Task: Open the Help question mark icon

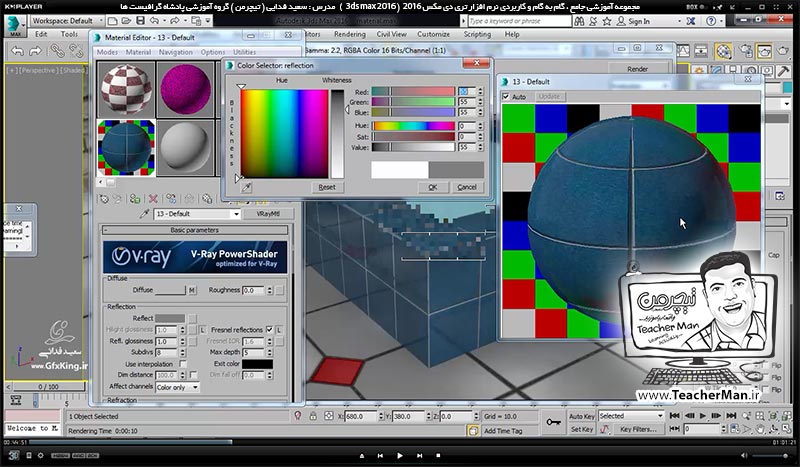Action: 711,21
